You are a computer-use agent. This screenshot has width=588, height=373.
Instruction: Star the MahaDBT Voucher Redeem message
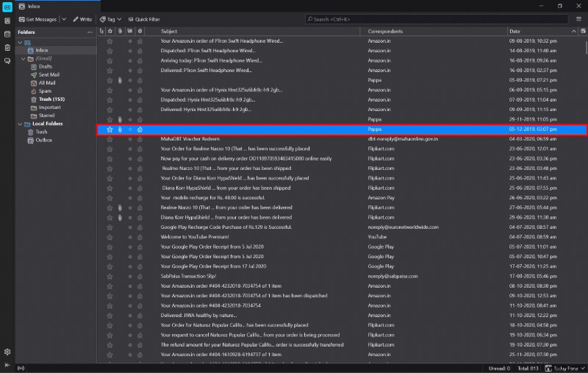(x=110, y=139)
